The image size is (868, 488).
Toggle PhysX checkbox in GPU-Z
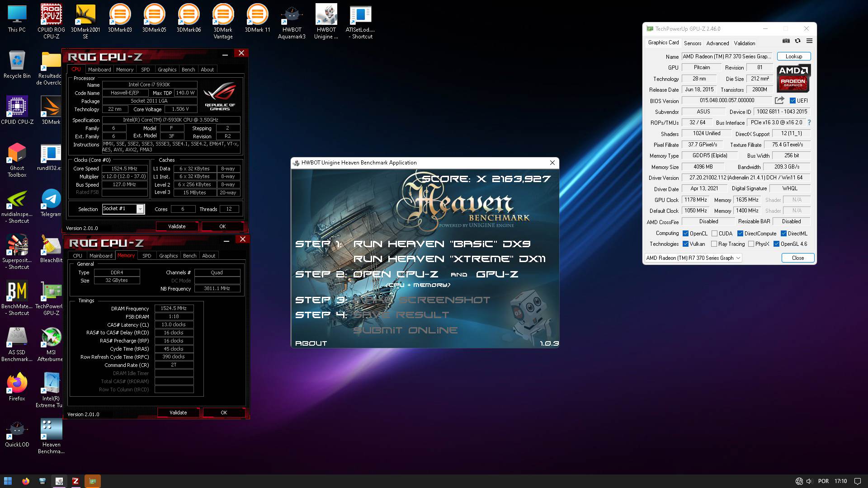click(x=751, y=244)
